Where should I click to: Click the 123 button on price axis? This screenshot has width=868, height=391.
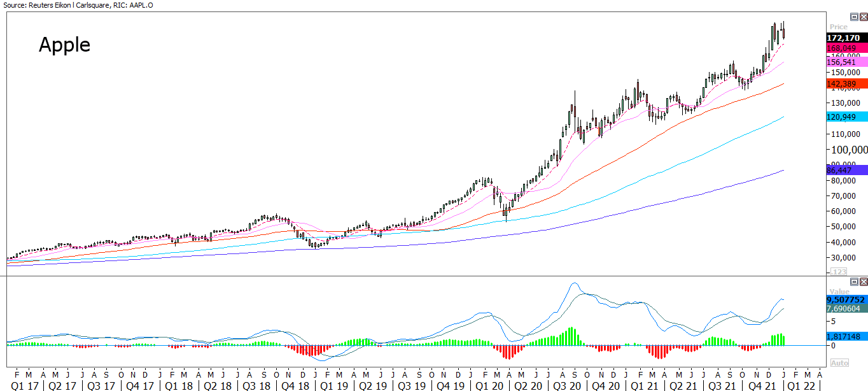pos(839,272)
